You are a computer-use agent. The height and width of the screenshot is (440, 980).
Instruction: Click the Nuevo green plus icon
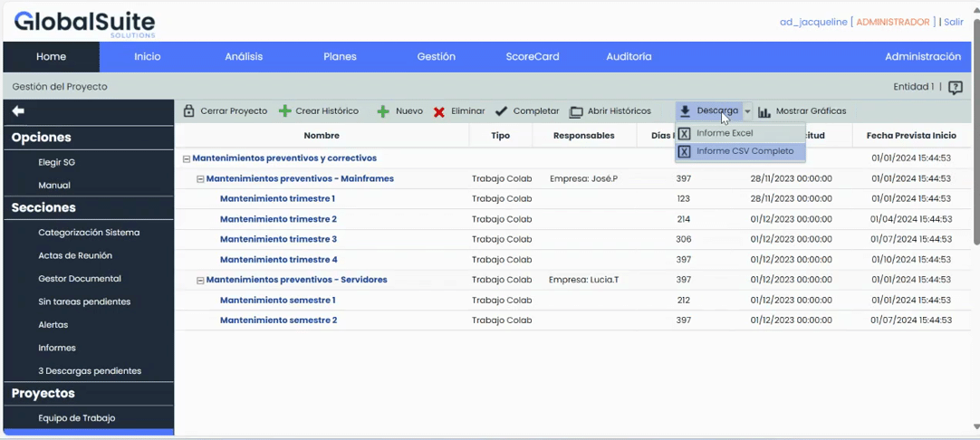click(x=383, y=111)
